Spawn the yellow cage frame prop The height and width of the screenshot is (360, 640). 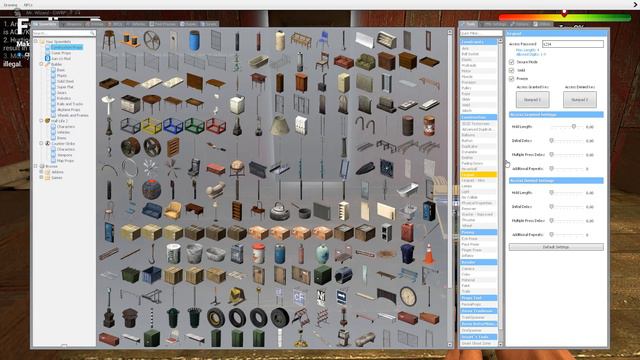(x=151, y=125)
